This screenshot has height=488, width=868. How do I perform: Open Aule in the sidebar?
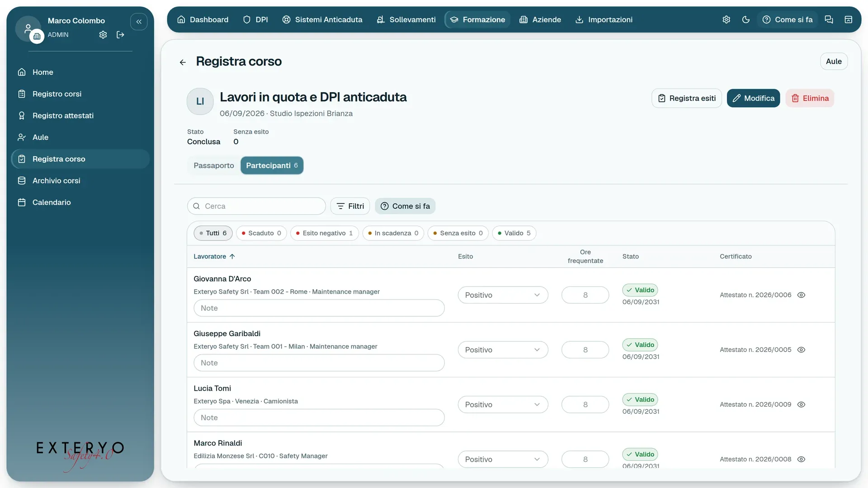click(80, 137)
